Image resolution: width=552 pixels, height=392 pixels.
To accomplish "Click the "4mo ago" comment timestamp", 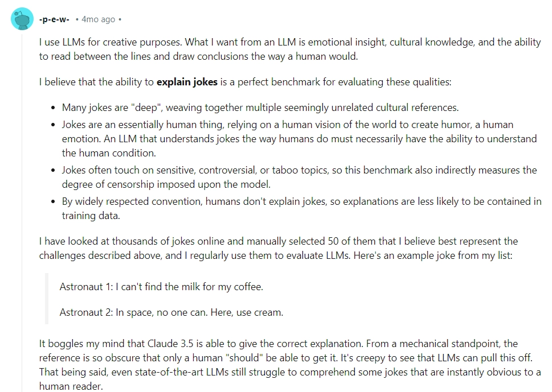I will [98, 19].
